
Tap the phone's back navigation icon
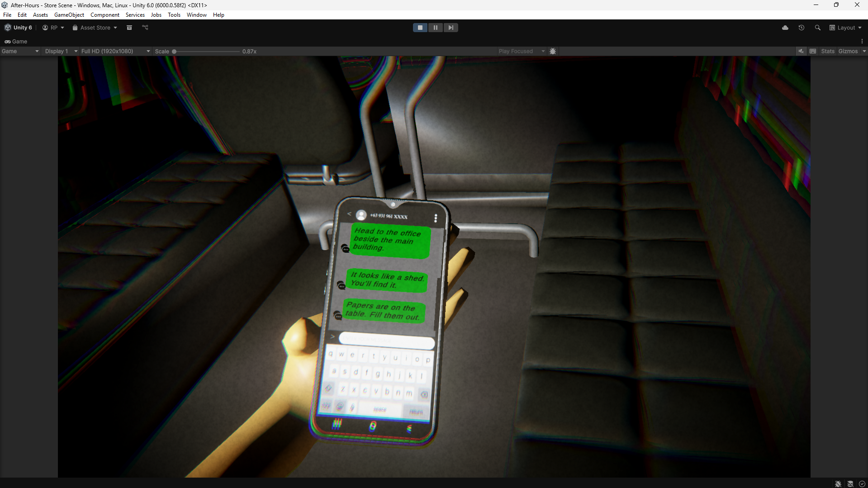pyautogui.click(x=409, y=428)
